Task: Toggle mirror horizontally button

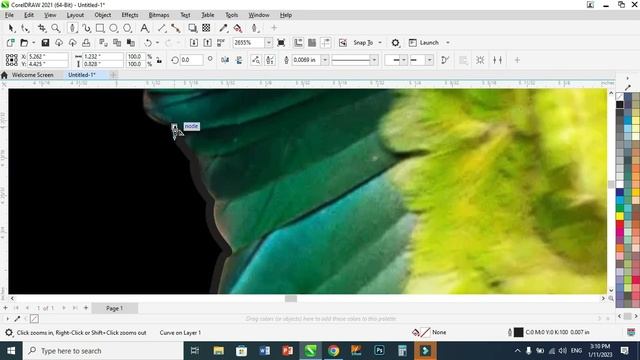Action: coord(225,60)
